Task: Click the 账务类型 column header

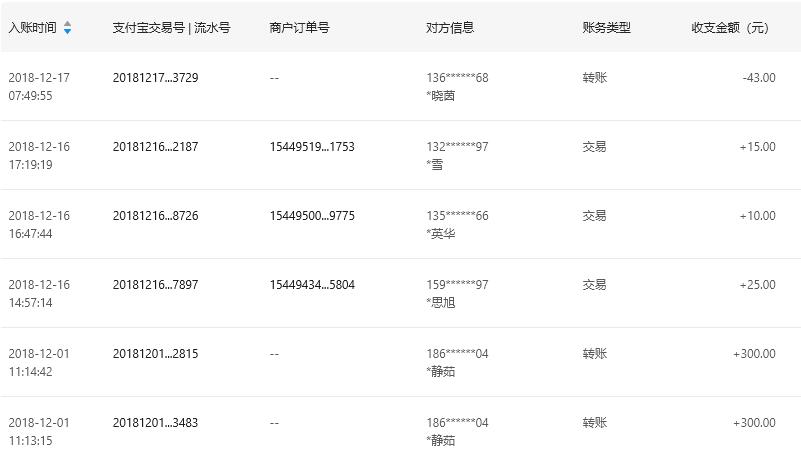Action: pos(606,28)
